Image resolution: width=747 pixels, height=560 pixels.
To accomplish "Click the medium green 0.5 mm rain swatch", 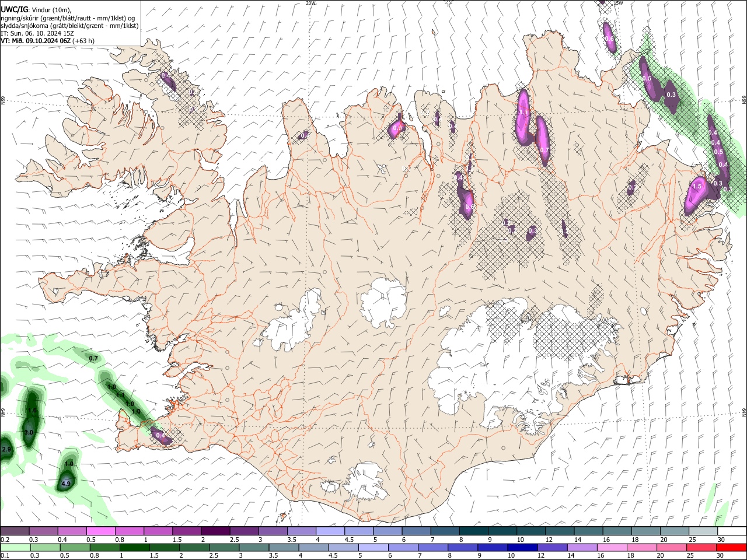I will point(75,548).
